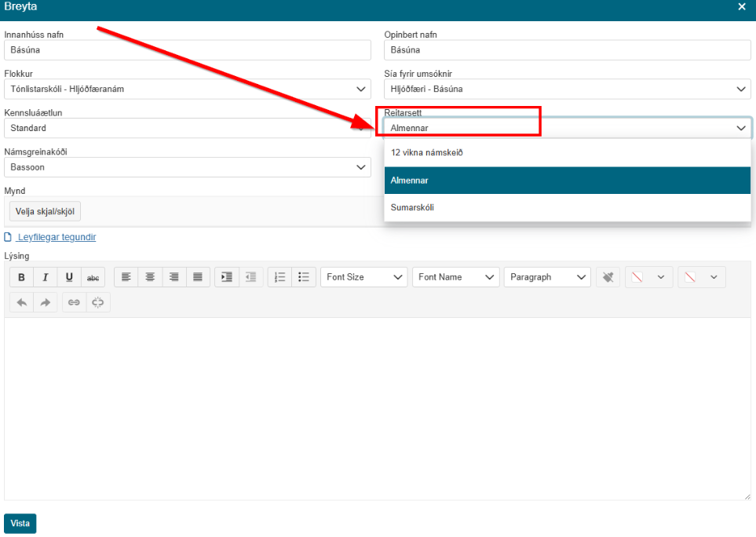
Task: Expand second color picker arrow
Action: coord(714,277)
